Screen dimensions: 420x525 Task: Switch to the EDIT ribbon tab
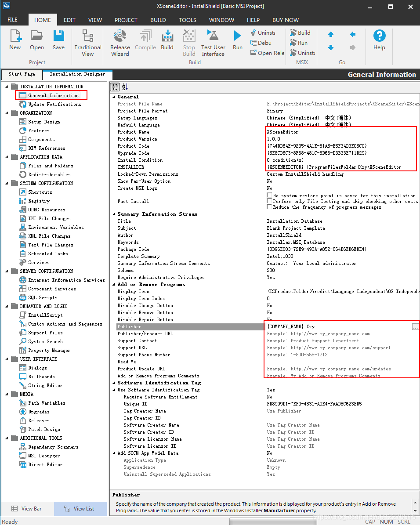point(69,20)
